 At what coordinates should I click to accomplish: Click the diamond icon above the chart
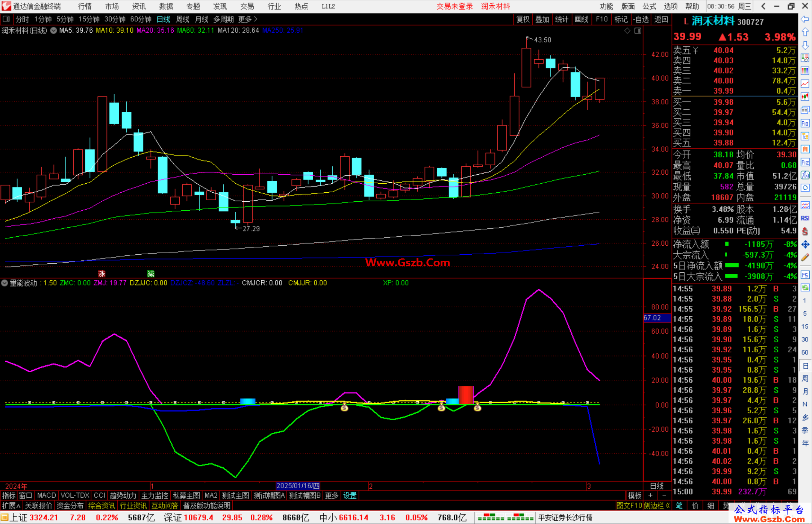tap(627, 31)
